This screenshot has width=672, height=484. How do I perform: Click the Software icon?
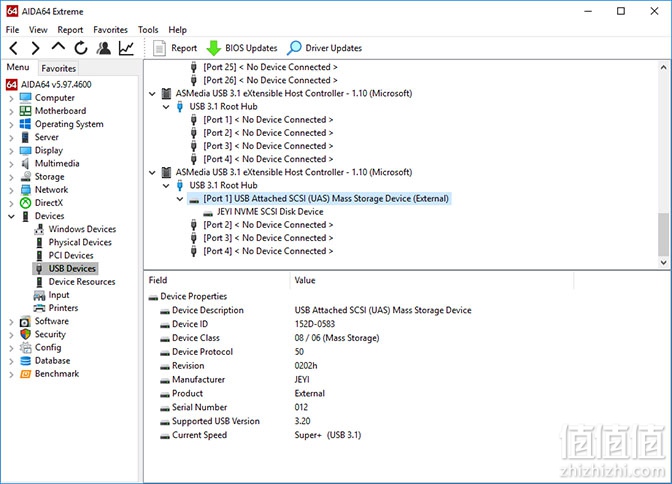[x=25, y=322]
